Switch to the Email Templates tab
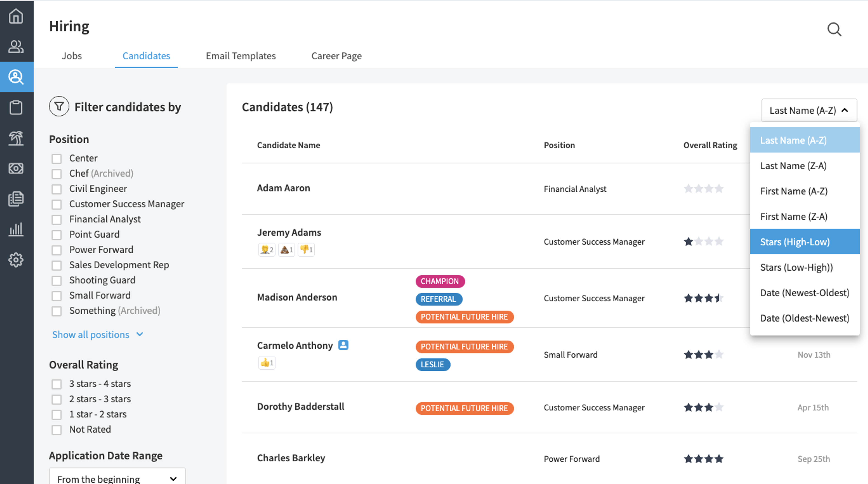 pos(241,56)
